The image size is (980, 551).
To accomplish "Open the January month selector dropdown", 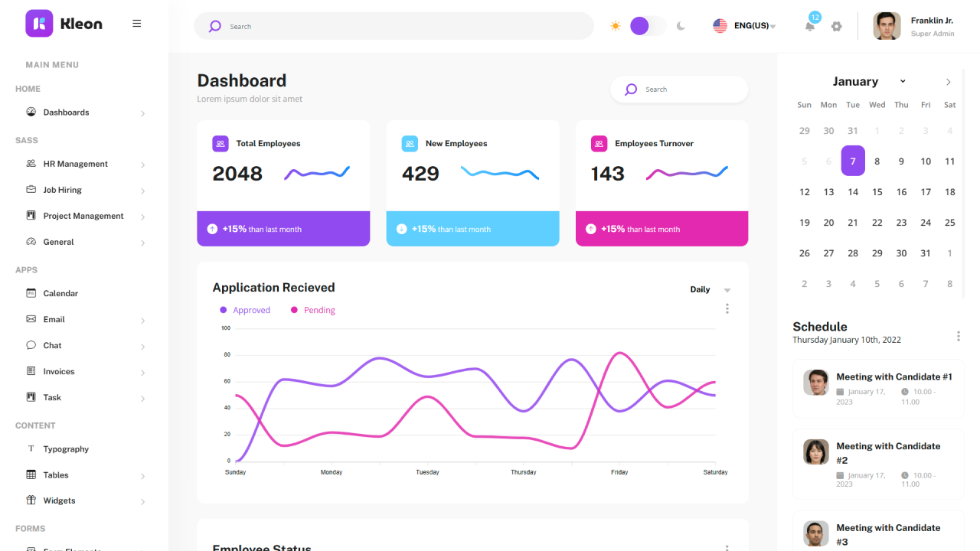I will coord(903,81).
